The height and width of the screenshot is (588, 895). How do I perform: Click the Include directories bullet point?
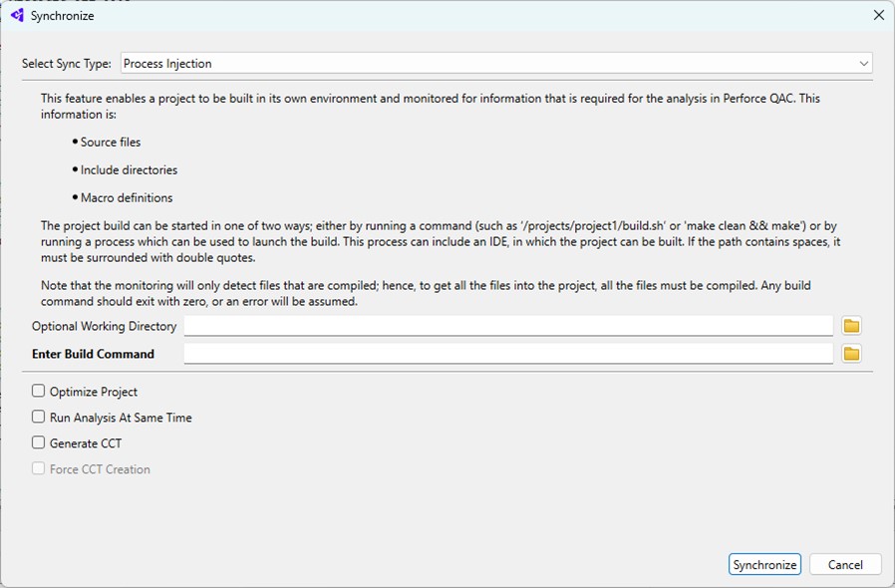(x=129, y=169)
